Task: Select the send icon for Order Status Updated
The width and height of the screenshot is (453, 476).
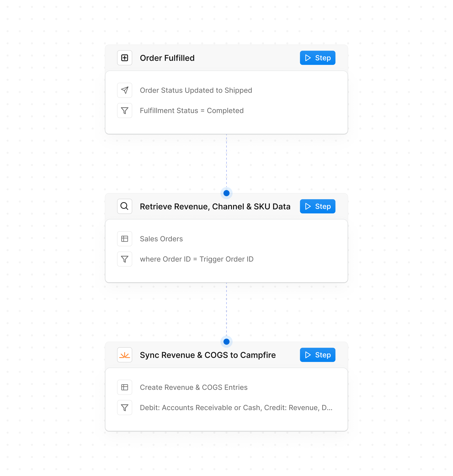Action: click(124, 90)
